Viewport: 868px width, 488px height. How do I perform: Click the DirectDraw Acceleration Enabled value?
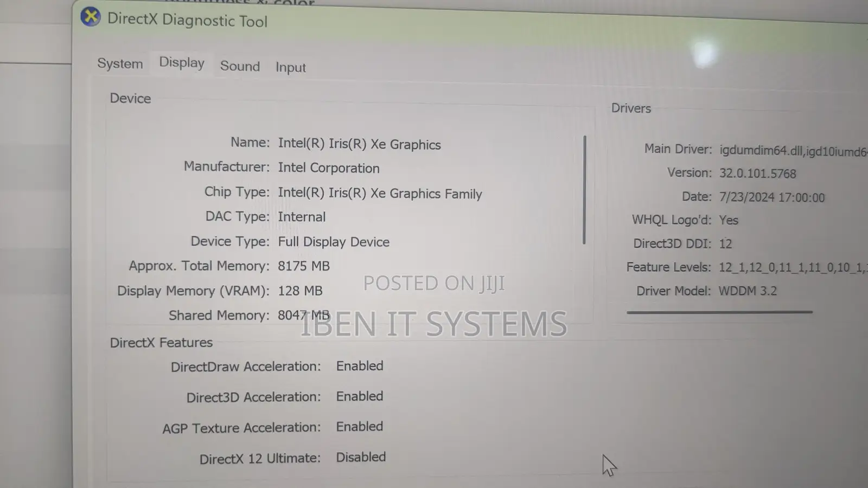360,366
